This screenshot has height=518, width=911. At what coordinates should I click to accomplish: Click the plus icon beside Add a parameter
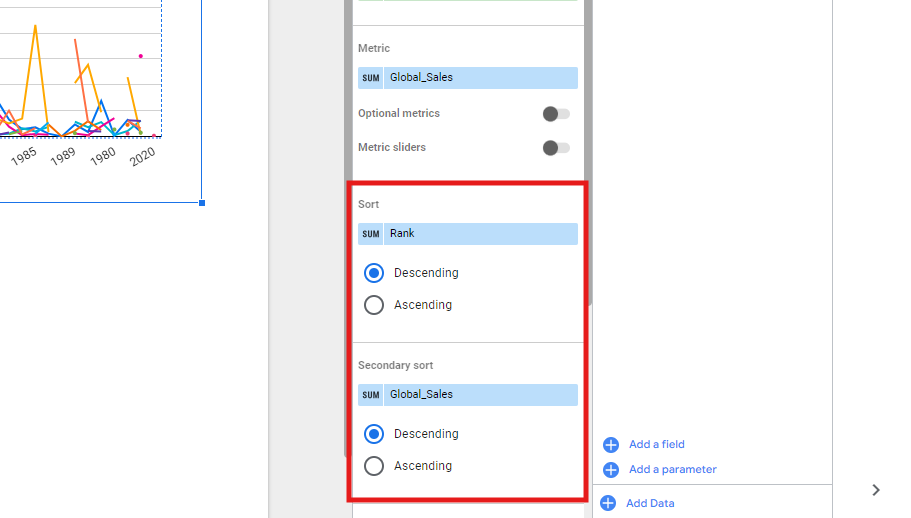tap(611, 470)
